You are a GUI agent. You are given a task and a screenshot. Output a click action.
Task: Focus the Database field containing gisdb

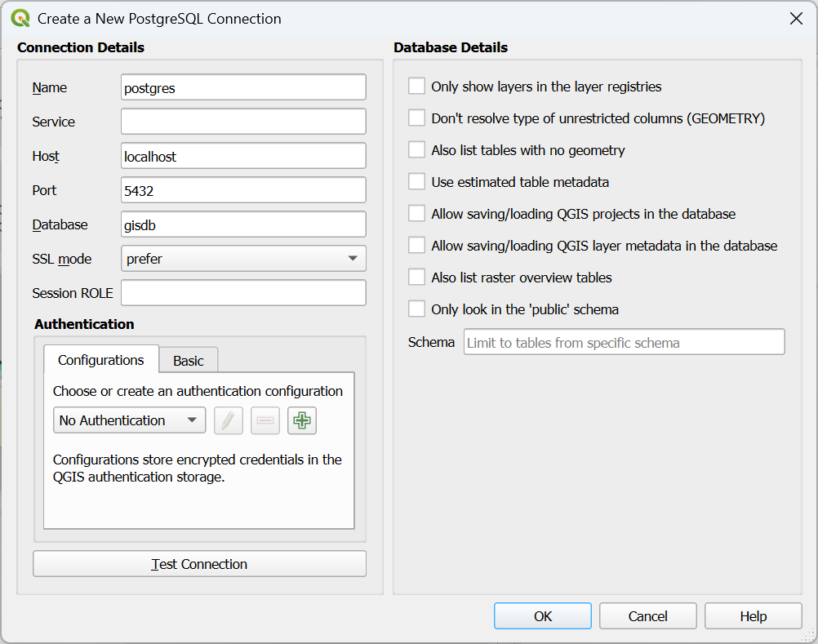pos(243,224)
